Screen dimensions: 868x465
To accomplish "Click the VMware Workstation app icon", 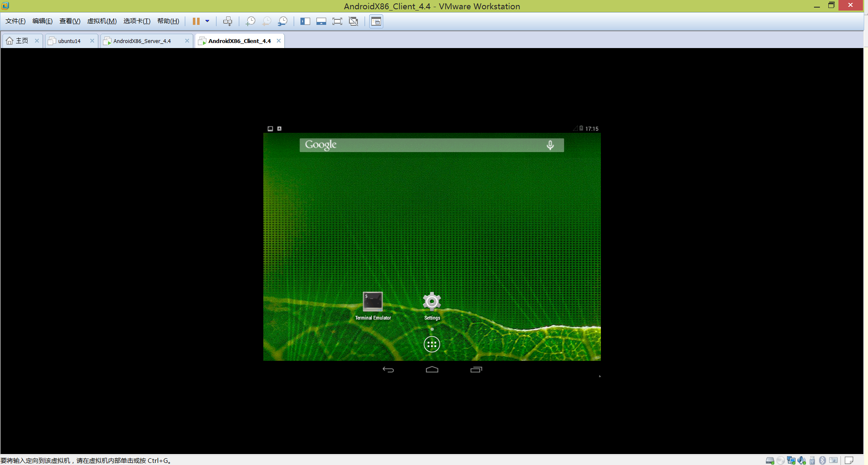I will [5, 5].
